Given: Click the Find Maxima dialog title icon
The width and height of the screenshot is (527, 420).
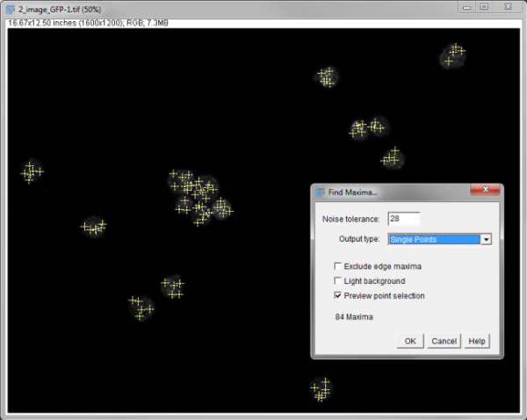Looking at the screenshot, I should click(x=320, y=191).
